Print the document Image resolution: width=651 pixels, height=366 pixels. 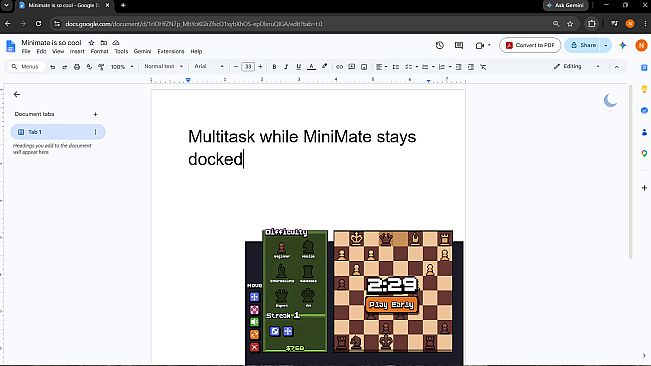77,67
